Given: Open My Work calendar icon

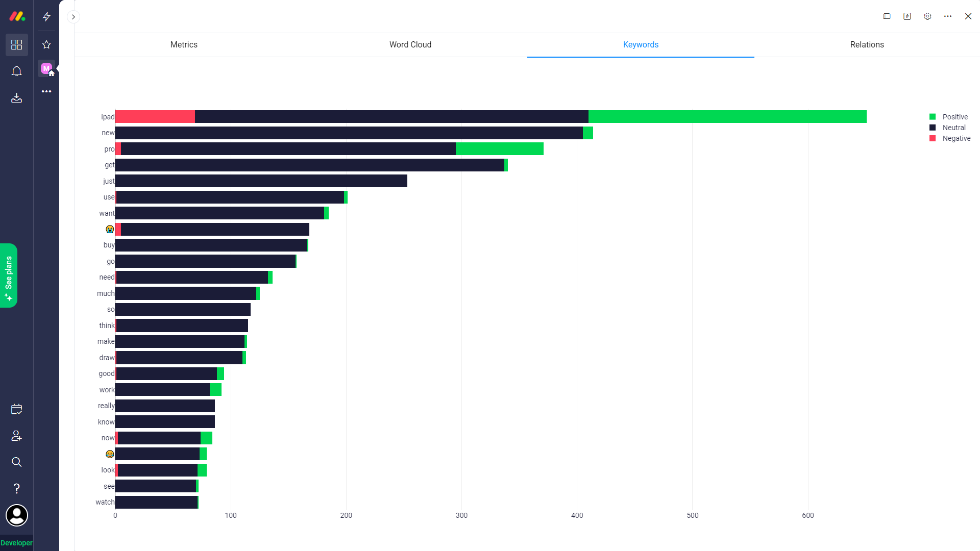Looking at the screenshot, I should tap(16, 409).
